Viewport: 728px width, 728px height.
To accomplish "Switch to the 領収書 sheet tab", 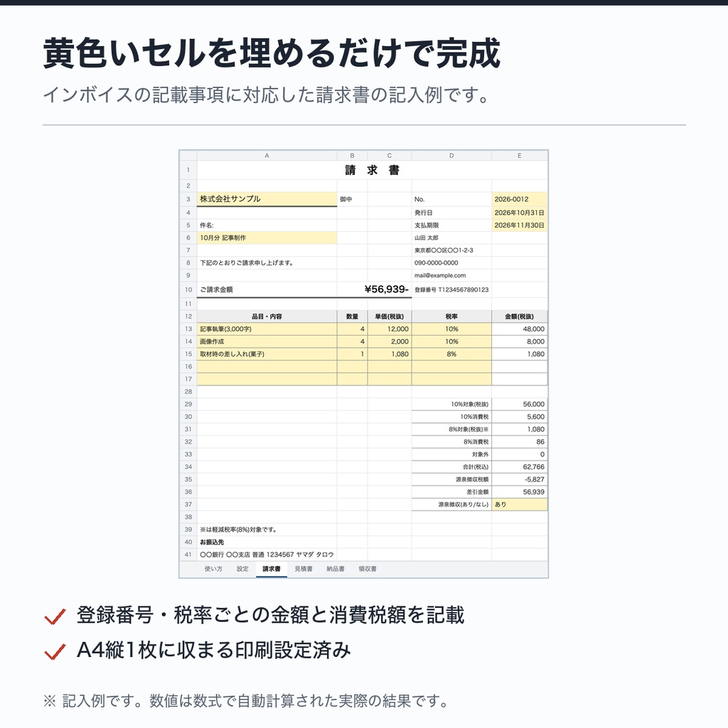I will click(x=368, y=569).
